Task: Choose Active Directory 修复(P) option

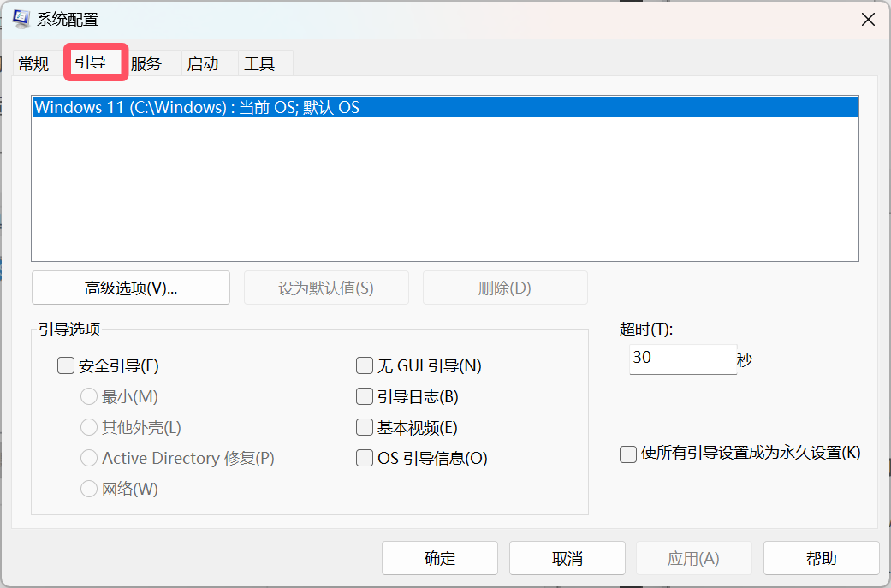Action: pos(89,458)
